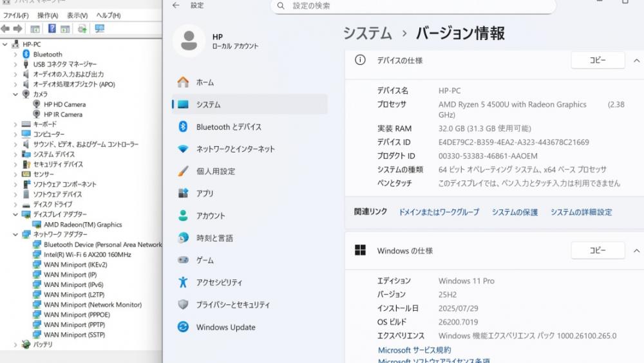Select Intel(R) Wi-Fi 6 AX200 160MHz adapter
The width and height of the screenshot is (644, 363).
(88, 255)
